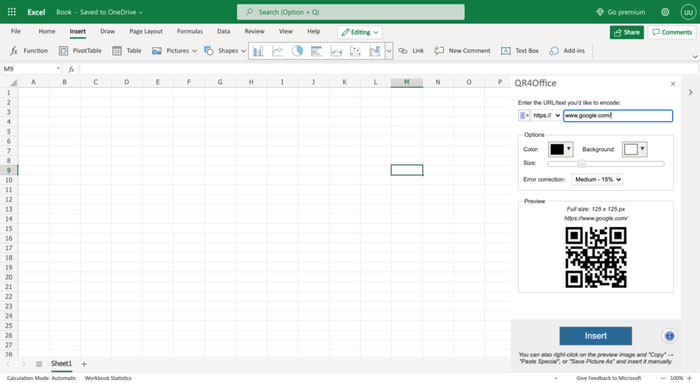Open the QR Color black swatch picker
Screen dimensions: 700x383
pyautogui.click(x=560, y=150)
